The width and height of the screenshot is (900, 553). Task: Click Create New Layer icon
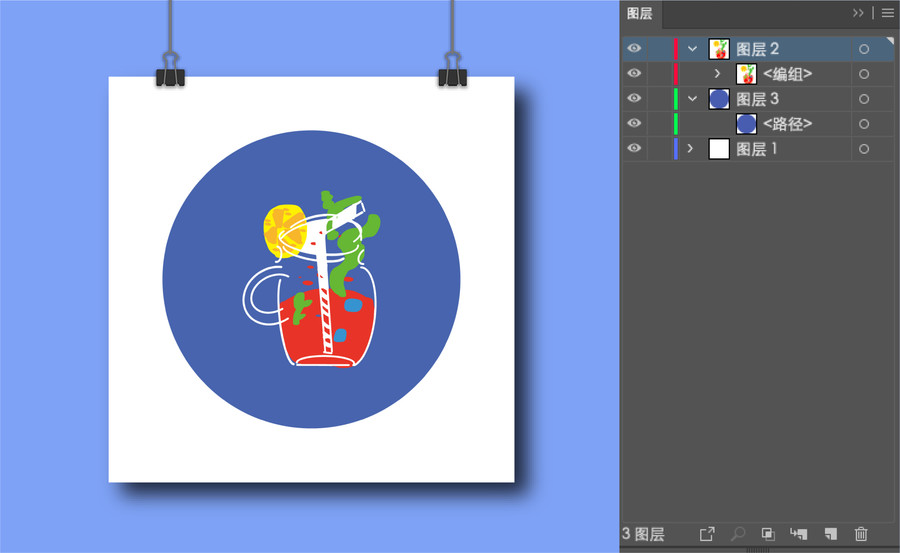coord(831,534)
